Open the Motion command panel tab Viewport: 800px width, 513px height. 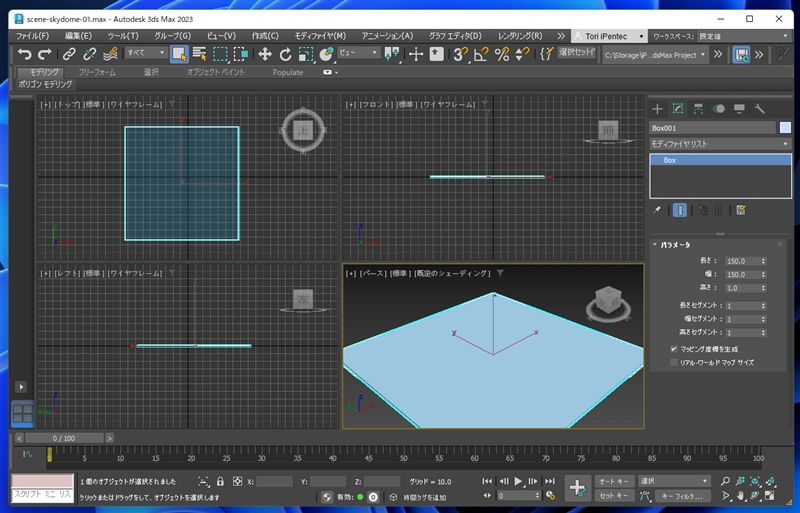pos(718,109)
